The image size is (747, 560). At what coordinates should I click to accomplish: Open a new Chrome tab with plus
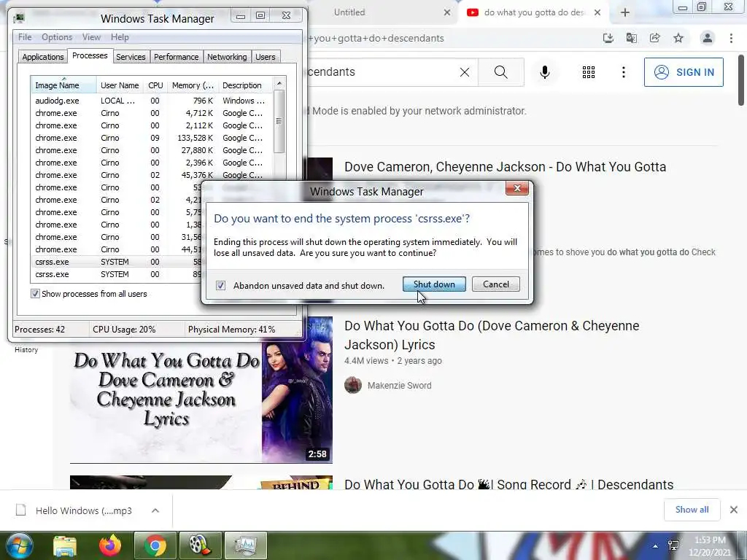coord(625,13)
